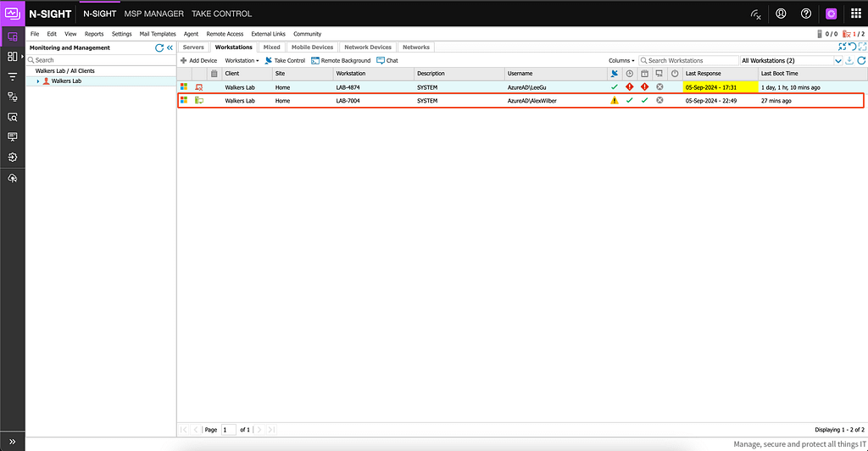The image size is (868, 451).
Task: Open the app switcher grid icon
Action: 854,14
